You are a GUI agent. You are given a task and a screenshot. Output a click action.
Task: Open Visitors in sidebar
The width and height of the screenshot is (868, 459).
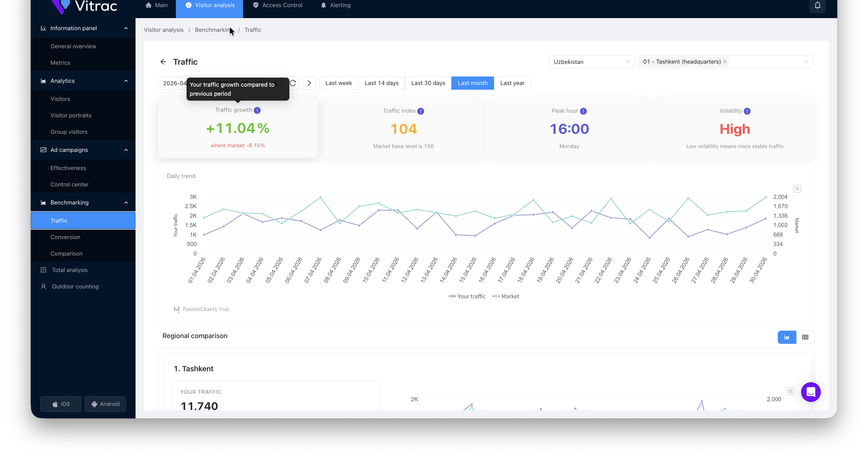click(83, 99)
